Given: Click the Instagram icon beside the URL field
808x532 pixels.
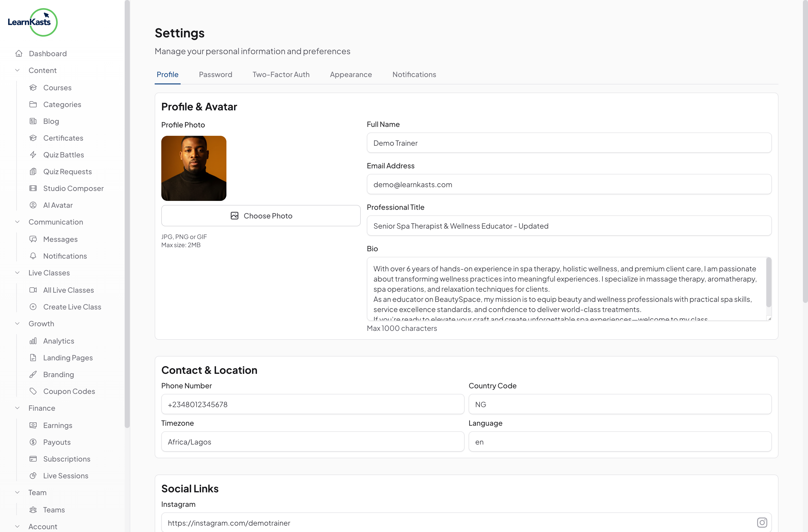Looking at the screenshot, I should 762,523.
